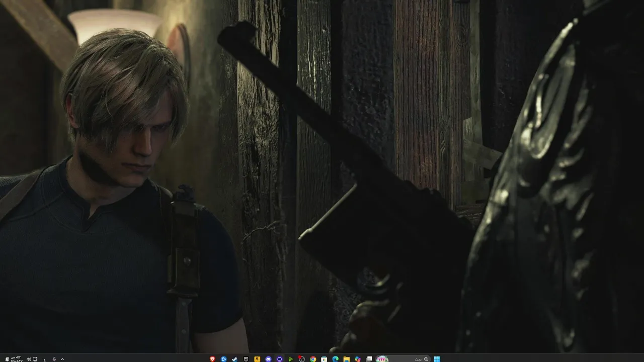Open the network status icon
The width and height of the screenshot is (644, 362).
35,359
